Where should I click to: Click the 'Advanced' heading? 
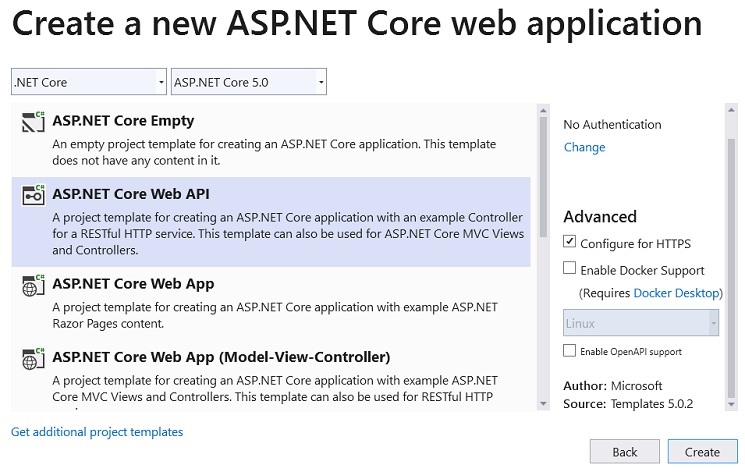click(x=600, y=217)
